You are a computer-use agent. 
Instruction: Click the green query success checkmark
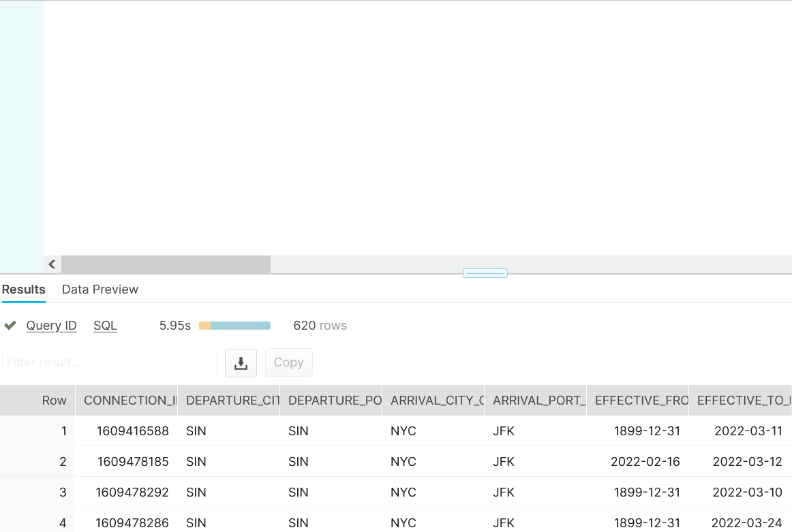click(10, 326)
